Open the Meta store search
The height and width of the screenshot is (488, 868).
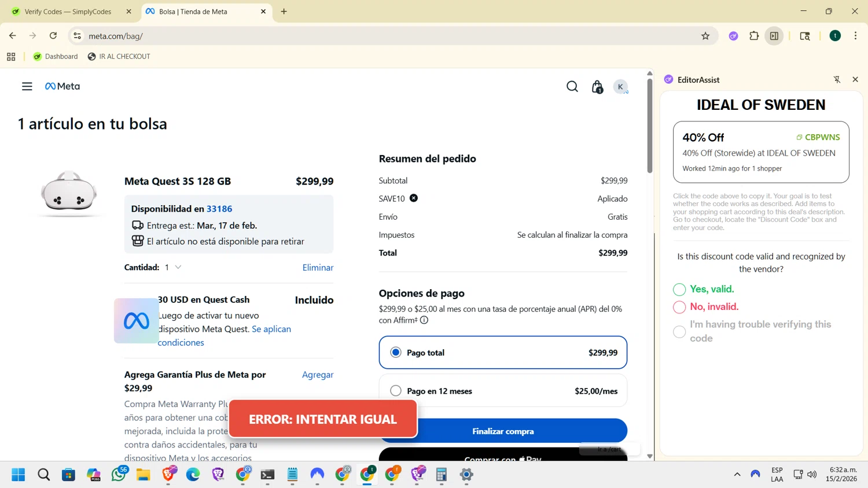click(x=572, y=87)
